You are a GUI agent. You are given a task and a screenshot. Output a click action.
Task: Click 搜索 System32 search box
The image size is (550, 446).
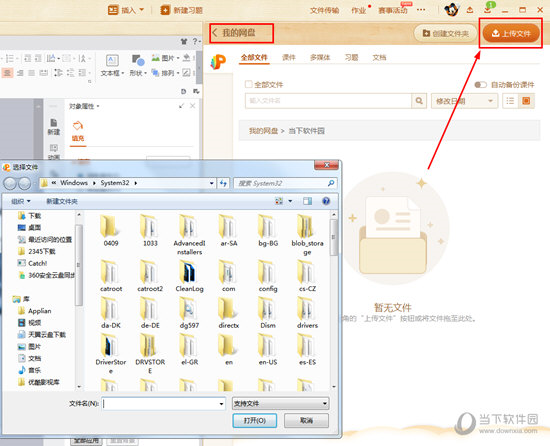(x=285, y=183)
